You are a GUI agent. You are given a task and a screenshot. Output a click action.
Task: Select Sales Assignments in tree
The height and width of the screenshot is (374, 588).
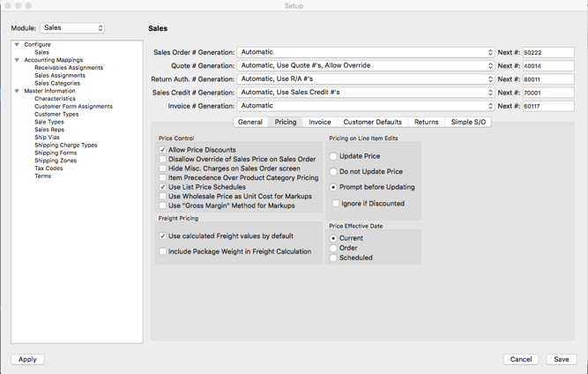[x=60, y=75]
